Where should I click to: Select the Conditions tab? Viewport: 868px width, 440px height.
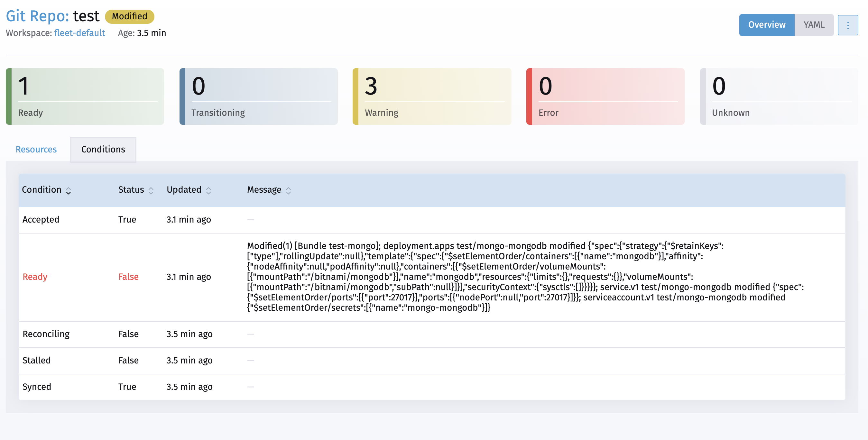pyautogui.click(x=102, y=149)
